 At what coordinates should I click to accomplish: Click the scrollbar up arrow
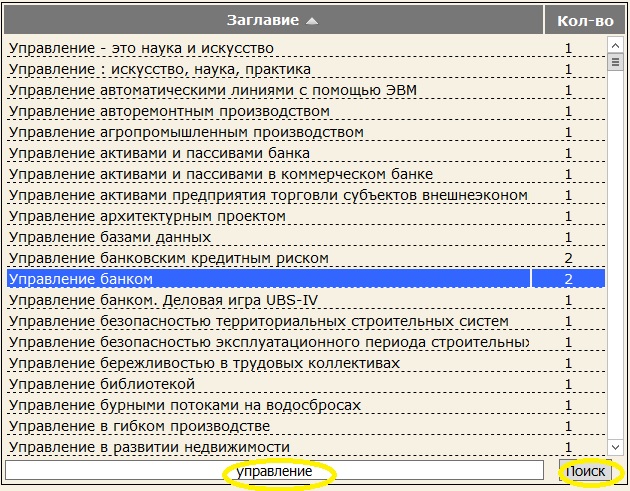616,45
